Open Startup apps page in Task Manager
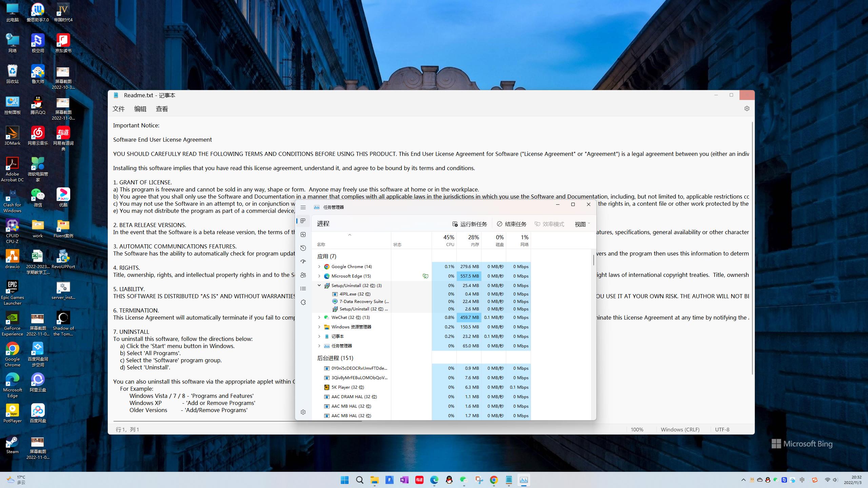Image resolution: width=868 pixels, height=488 pixels. [303, 262]
